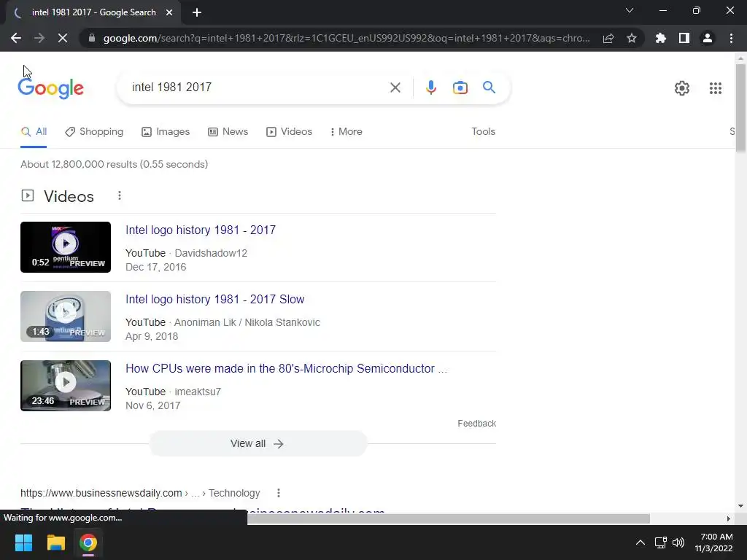747x560 pixels.
Task: Click the businessnewsdaily.com URL breadcrumb
Action: click(140, 494)
